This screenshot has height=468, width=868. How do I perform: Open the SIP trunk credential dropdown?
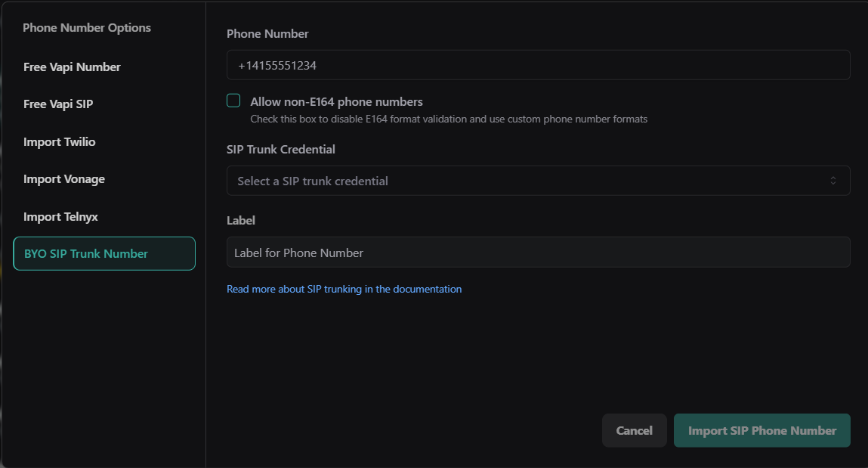pos(529,181)
